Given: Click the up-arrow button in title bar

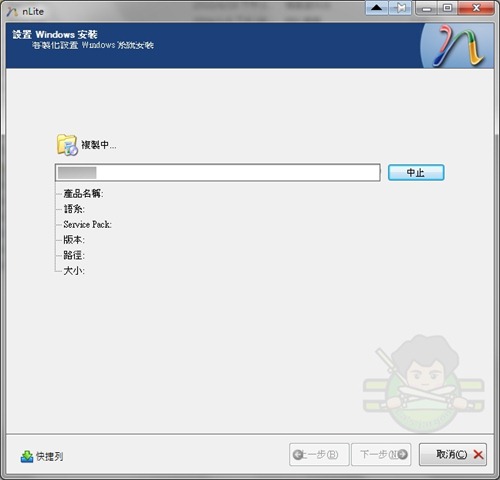Looking at the screenshot, I should 377,8.
